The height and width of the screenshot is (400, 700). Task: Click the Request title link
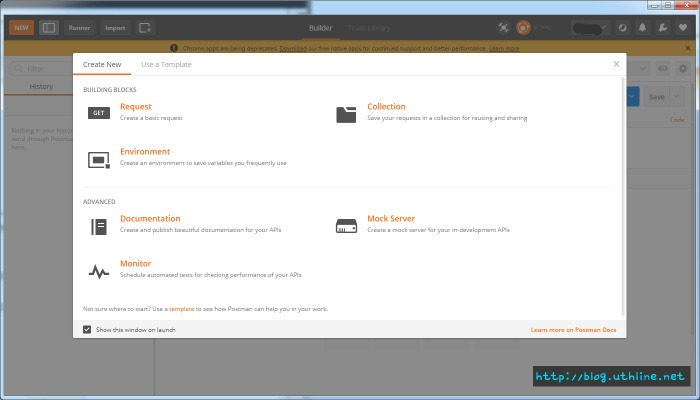136,106
